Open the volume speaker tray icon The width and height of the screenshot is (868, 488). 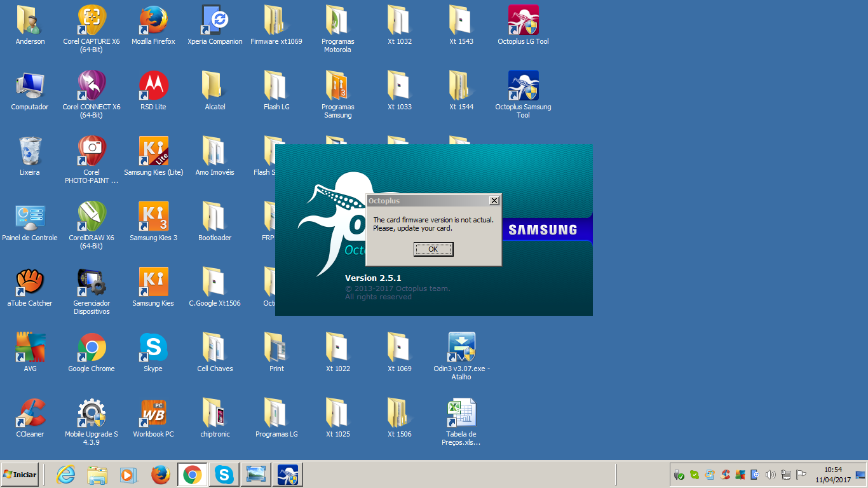[x=771, y=475]
